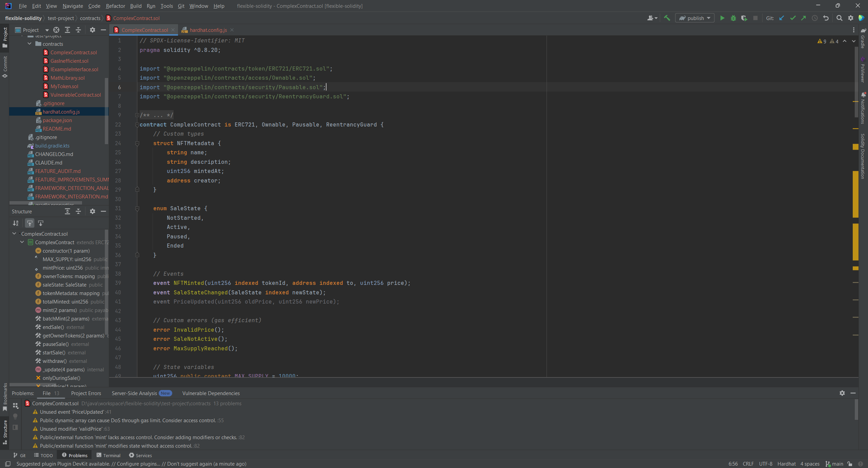Open MyToken.sol in project tree

[64, 86]
